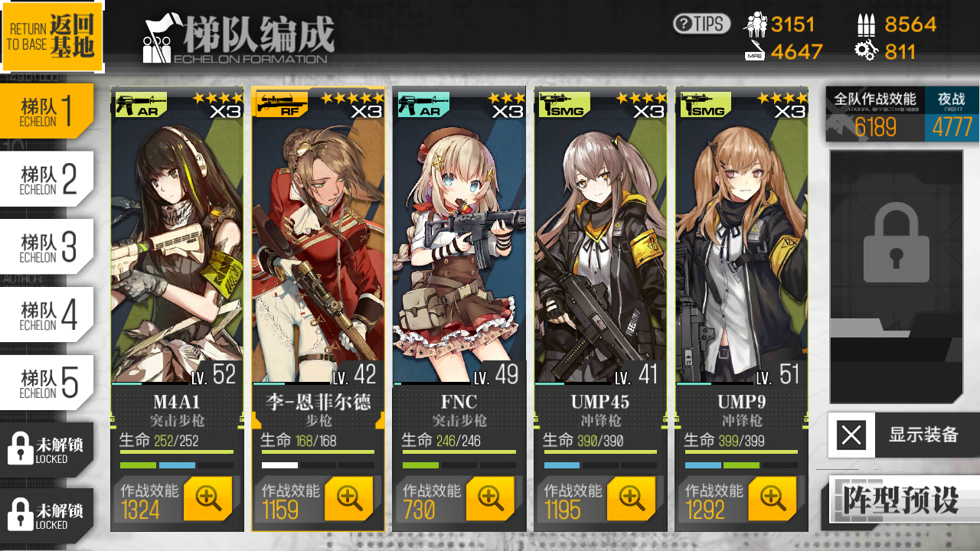Switch to Echelon 2 tab
The image size is (980, 551).
[47, 179]
